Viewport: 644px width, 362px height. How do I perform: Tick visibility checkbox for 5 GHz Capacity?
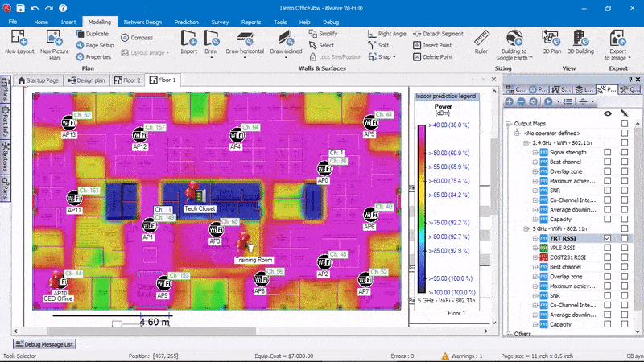click(x=608, y=324)
